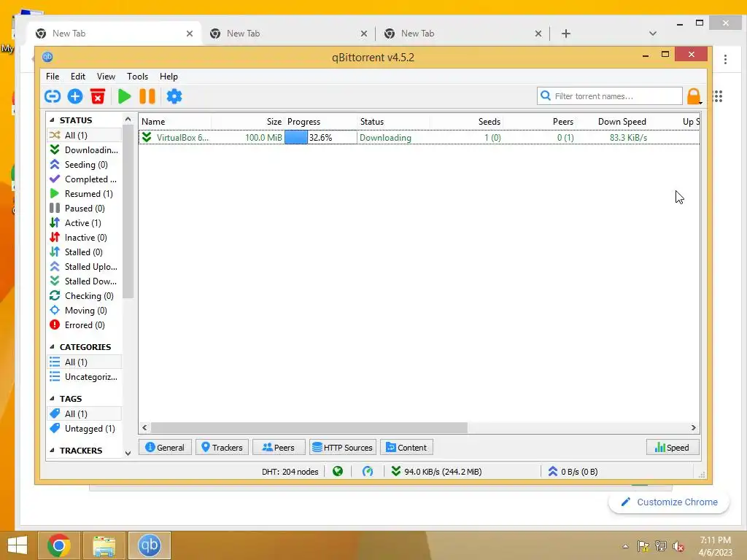Click the right arrow of the horizontal scrollbar

[x=693, y=427]
